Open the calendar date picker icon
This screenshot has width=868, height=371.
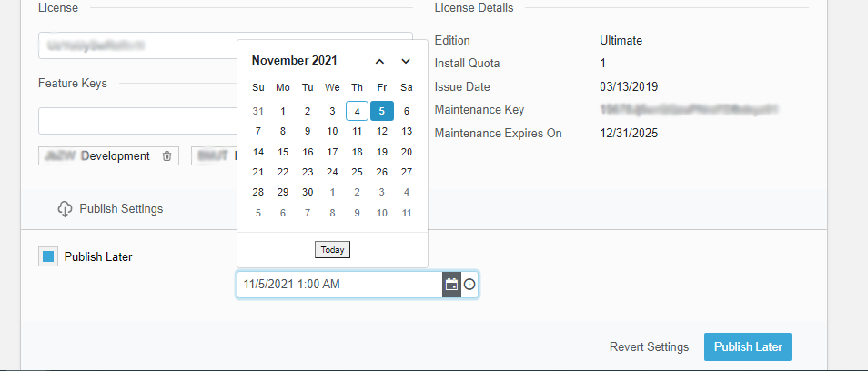(x=451, y=285)
